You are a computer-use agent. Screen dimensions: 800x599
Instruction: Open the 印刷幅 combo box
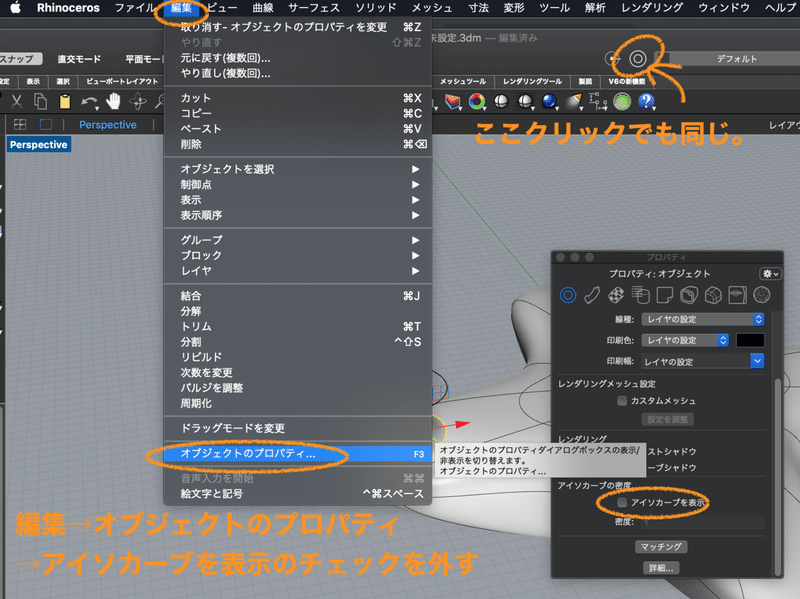pos(703,361)
